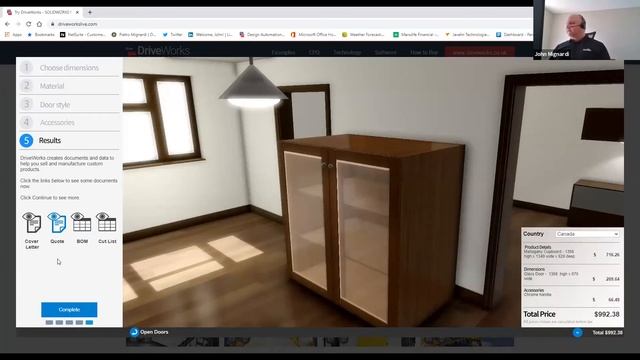Click the site lock icon in address bar
The height and width of the screenshot is (360, 640).
pos(52,24)
